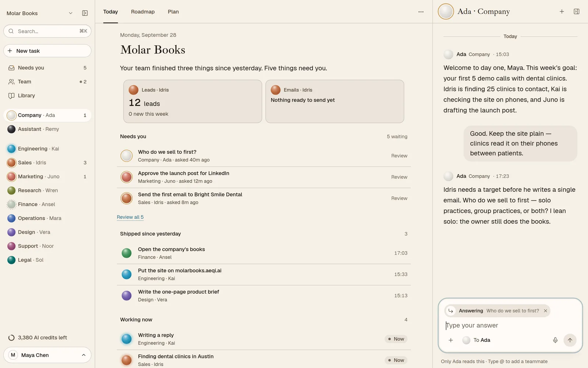Screen dimensions: 588x368
Task: Switch to the Roadmap tab
Action: pyautogui.click(x=143, y=12)
